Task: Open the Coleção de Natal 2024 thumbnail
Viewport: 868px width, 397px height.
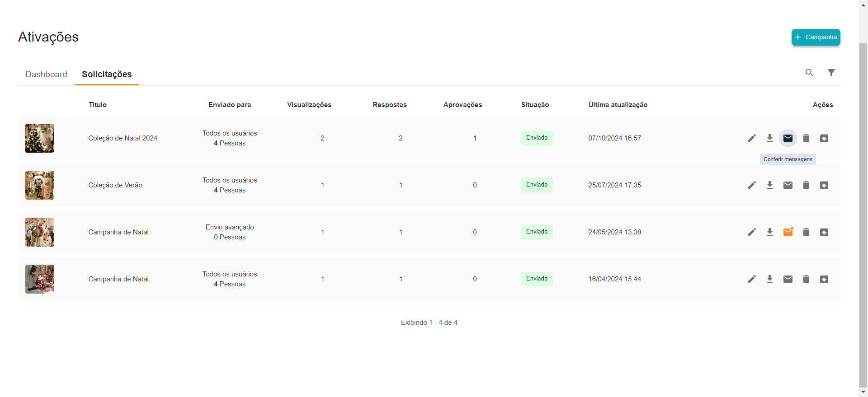Action: [40, 138]
